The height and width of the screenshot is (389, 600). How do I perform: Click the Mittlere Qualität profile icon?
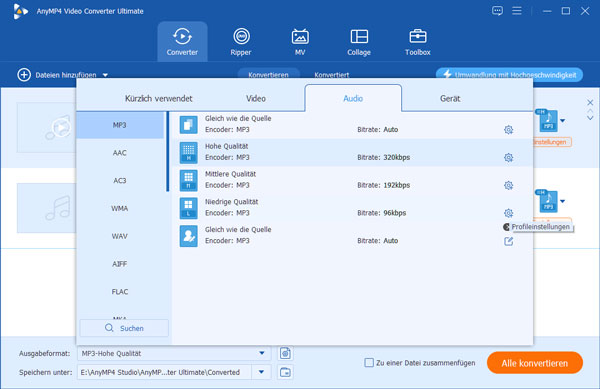click(189, 180)
